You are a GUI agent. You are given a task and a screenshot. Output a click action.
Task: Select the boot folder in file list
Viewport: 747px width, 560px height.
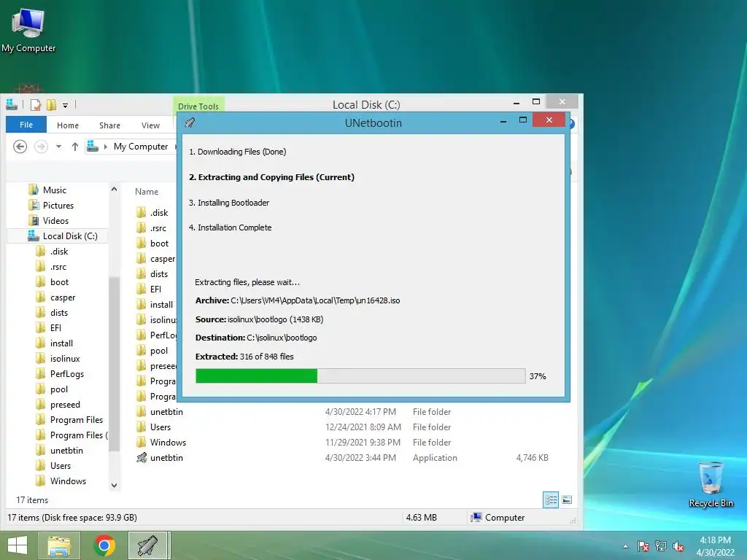(x=159, y=244)
